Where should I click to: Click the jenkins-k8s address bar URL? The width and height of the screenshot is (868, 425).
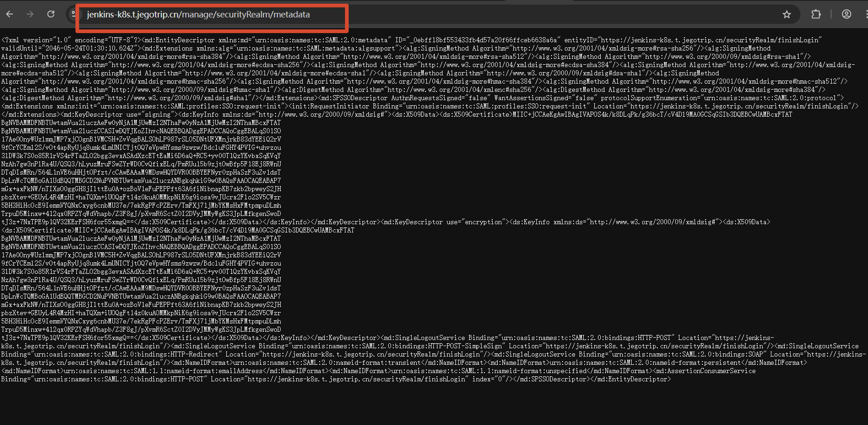tap(198, 15)
